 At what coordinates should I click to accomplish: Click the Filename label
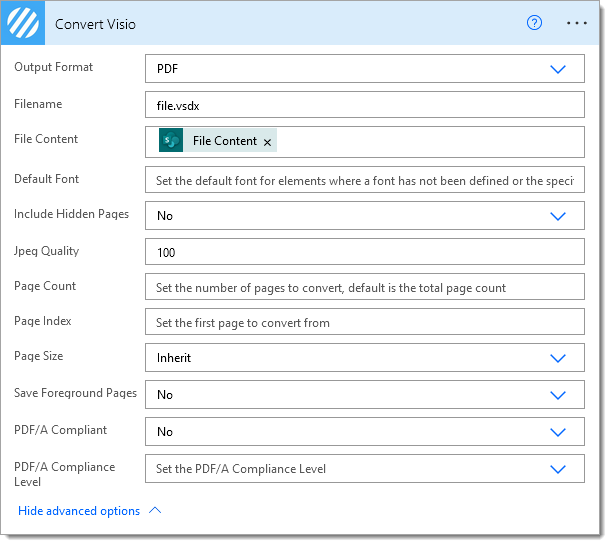38,104
